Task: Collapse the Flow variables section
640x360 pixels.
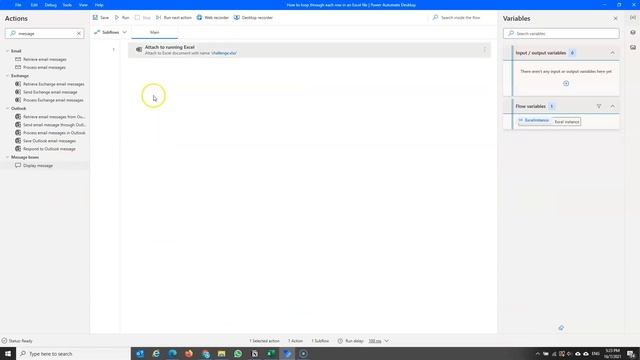Action: point(612,106)
